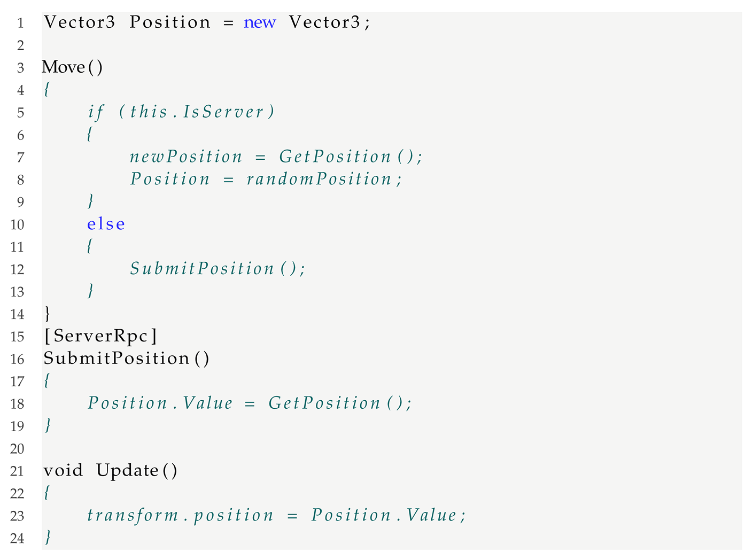
Task: Click line number 1 in the gutter
Action: [20, 23]
